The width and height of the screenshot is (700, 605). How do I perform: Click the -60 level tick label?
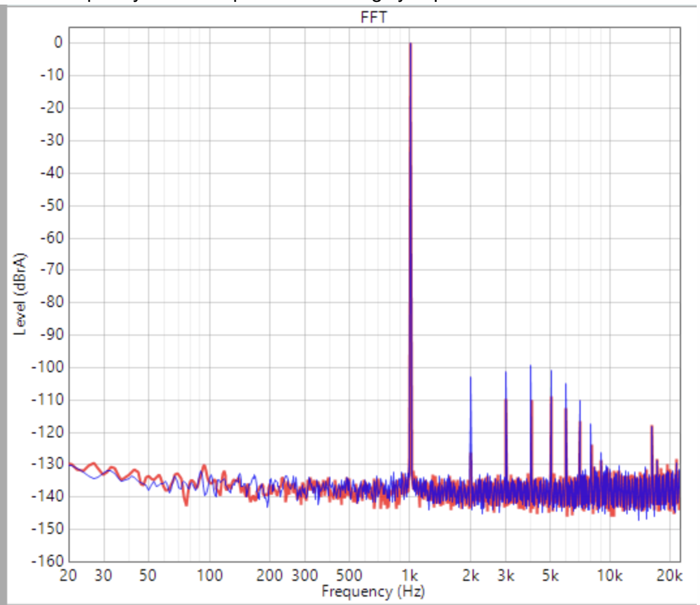[x=52, y=237]
